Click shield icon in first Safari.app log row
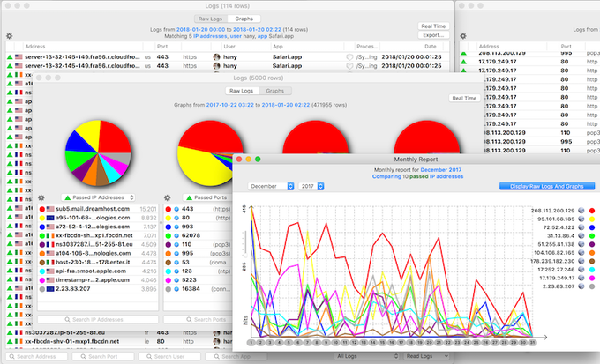The image size is (600, 364). 349,57
